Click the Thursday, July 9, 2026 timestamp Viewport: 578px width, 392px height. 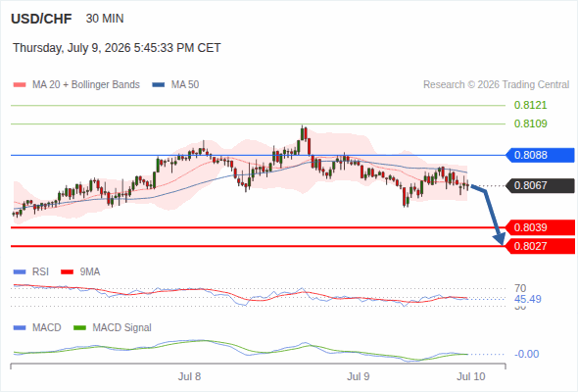[117, 48]
